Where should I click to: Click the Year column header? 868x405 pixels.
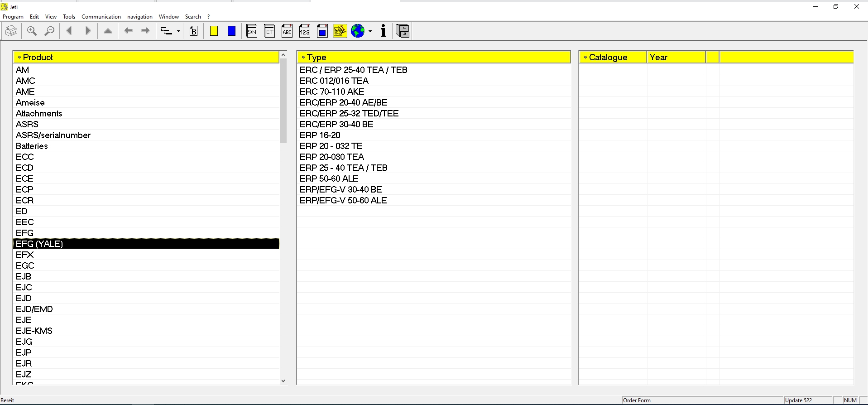click(x=676, y=57)
